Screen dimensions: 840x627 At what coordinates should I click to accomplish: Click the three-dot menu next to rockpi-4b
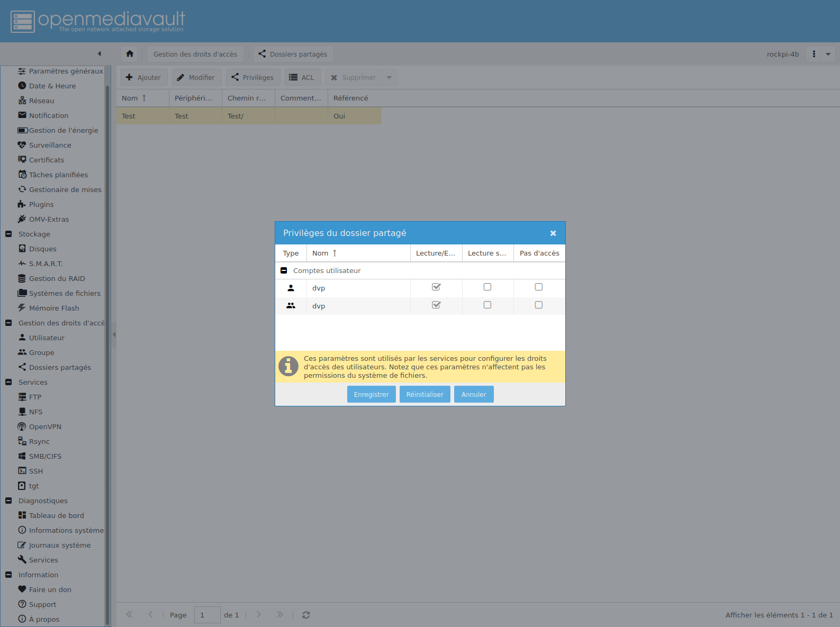point(814,54)
